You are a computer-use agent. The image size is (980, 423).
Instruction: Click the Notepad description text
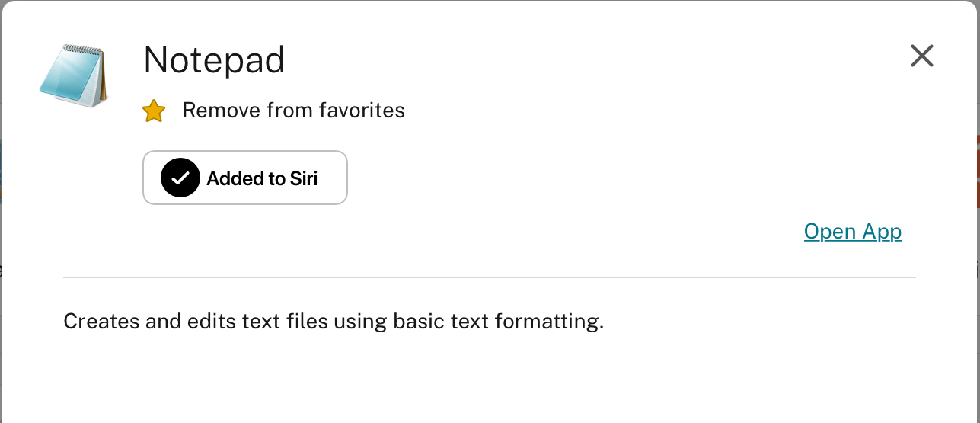coord(333,322)
